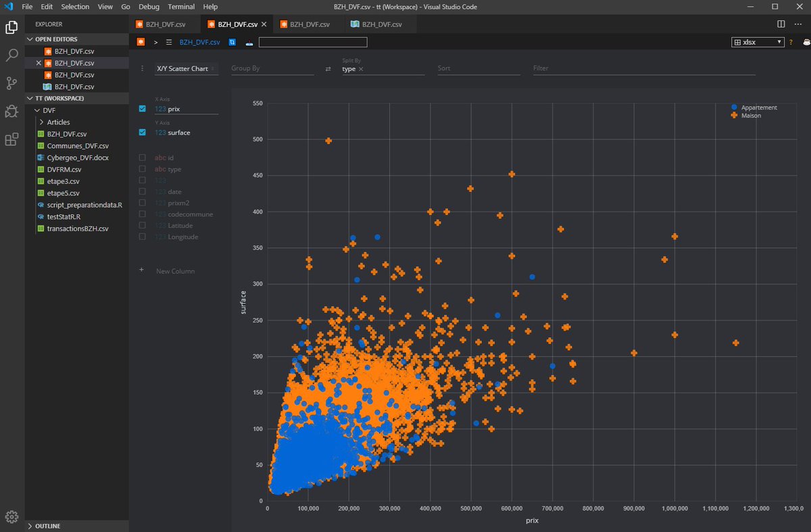The height and width of the screenshot is (532, 811).
Task: Click the blue BZH_DVF.csv file link
Action: point(199,42)
